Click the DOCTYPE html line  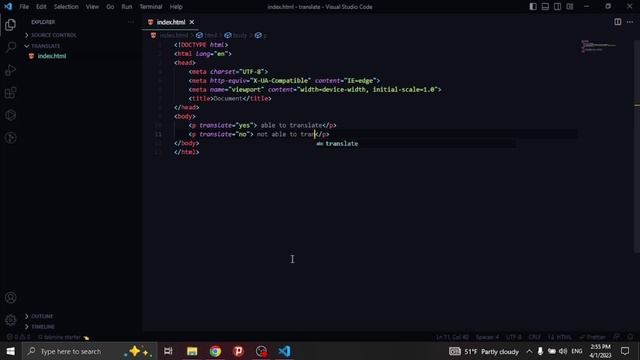201,45
